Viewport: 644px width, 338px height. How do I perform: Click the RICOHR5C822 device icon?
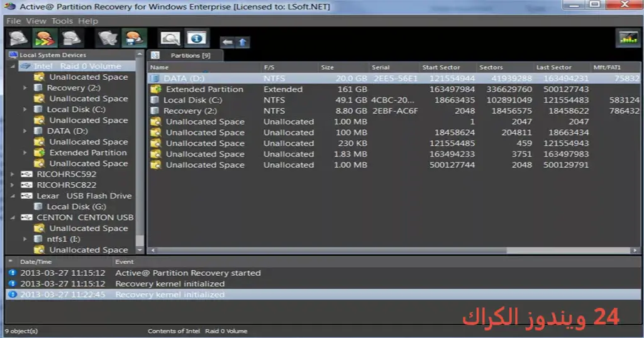click(26, 185)
